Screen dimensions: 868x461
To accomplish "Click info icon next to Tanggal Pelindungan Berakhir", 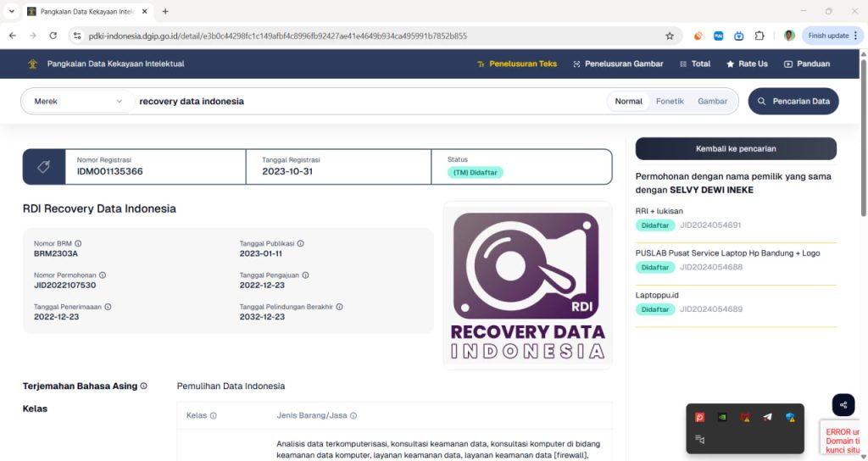I will point(339,307).
